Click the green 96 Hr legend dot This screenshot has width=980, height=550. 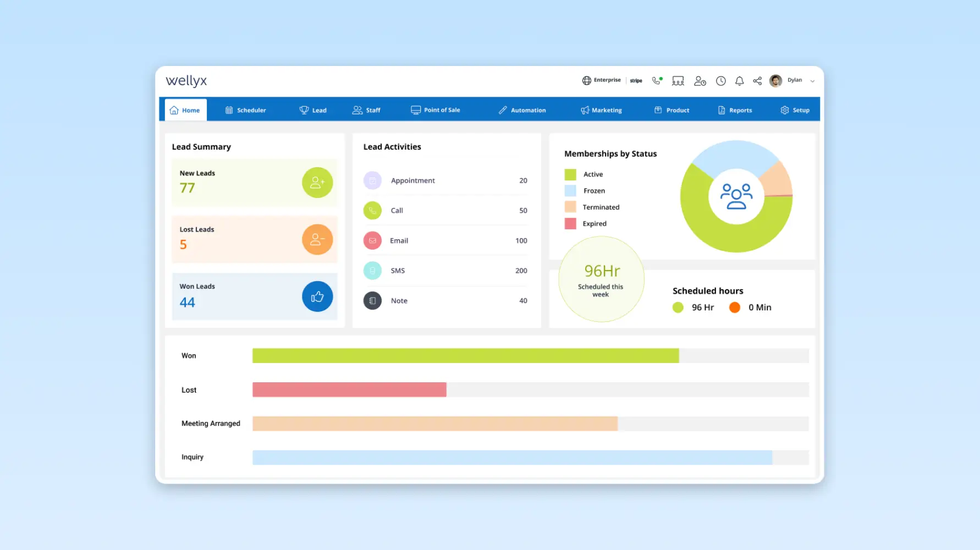pyautogui.click(x=678, y=307)
